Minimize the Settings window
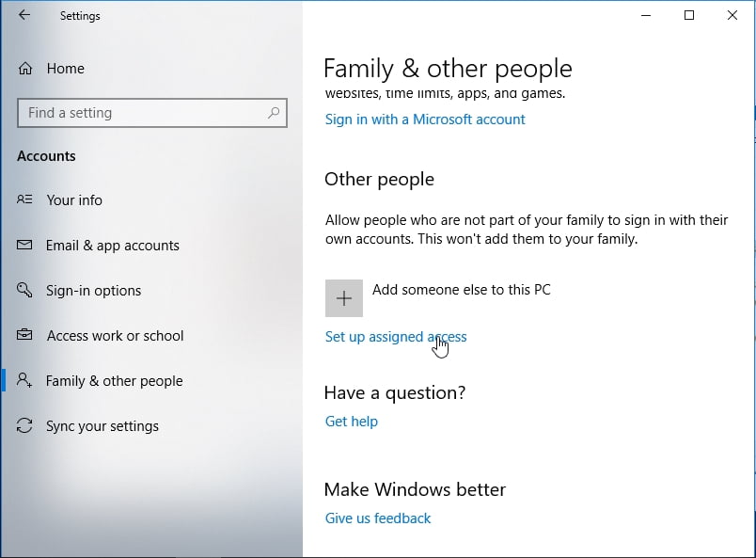756x558 pixels. tap(646, 16)
